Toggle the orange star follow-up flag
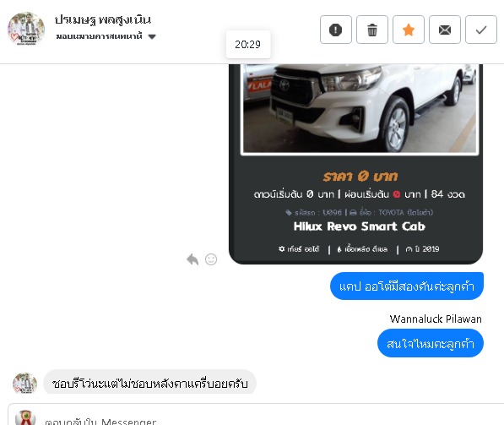 tap(409, 30)
